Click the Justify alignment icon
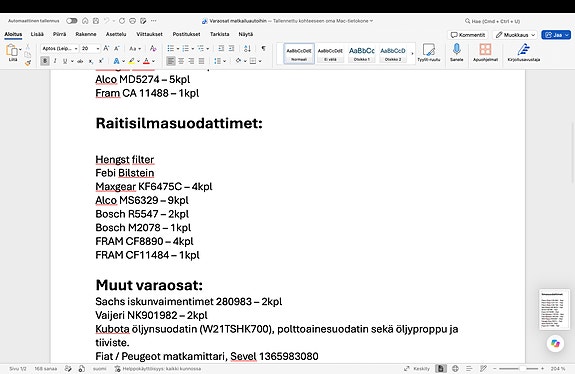 [201, 61]
